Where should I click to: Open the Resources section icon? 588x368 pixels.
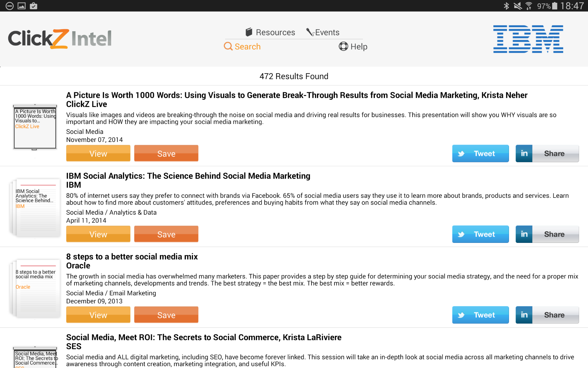point(249,32)
